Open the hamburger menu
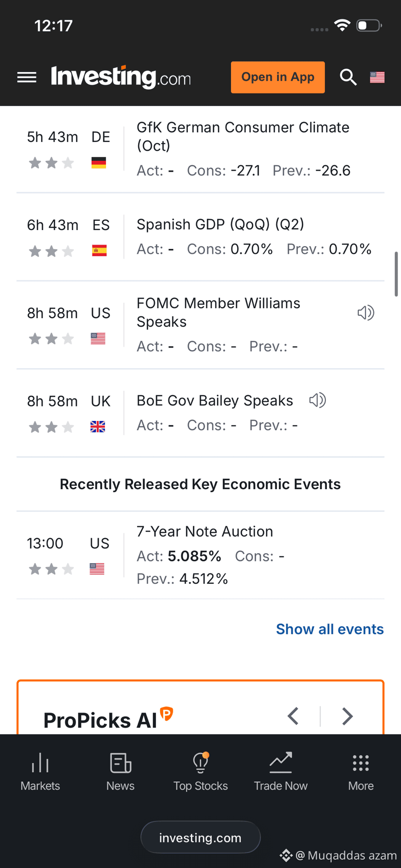This screenshot has height=868, width=401. tap(27, 77)
